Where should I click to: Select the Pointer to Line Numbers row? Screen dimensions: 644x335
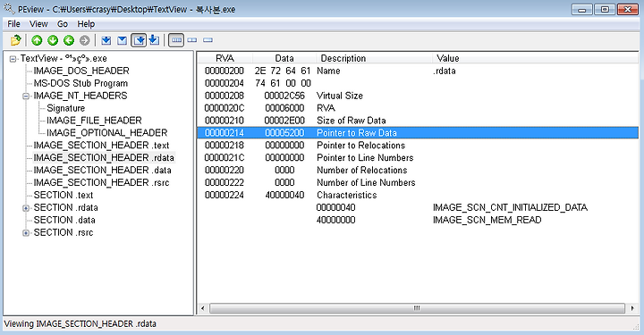tap(418, 157)
